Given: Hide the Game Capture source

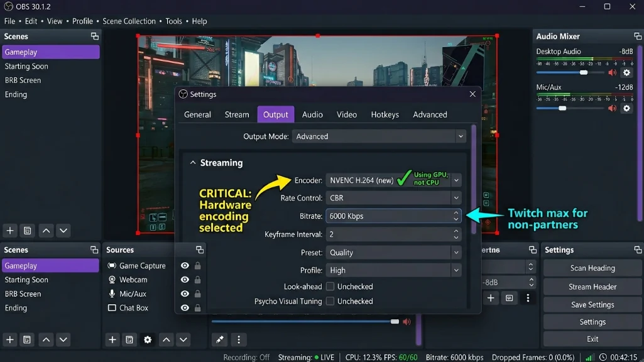Looking at the screenshot, I should pyautogui.click(x=185, y=266).
